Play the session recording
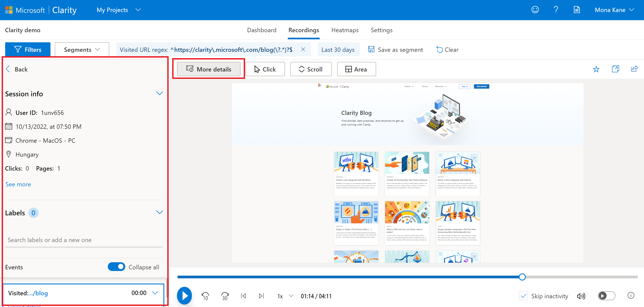 tap(184, 296)
